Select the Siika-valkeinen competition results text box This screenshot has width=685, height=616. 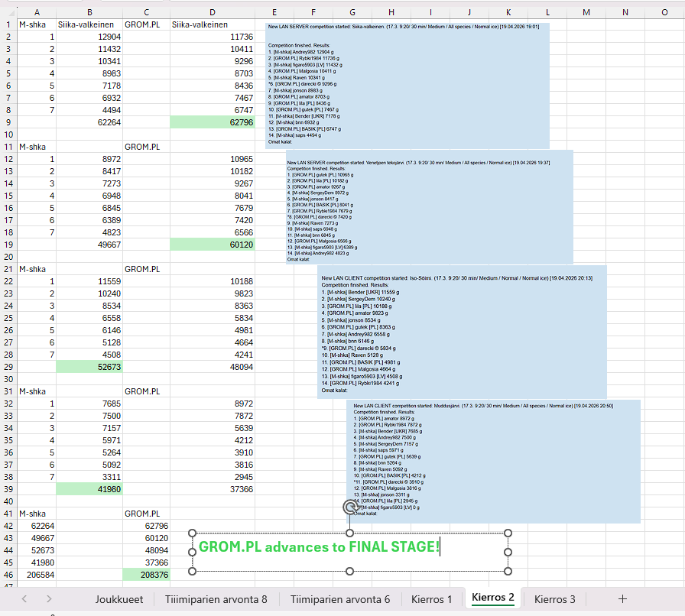pos(407,84)
